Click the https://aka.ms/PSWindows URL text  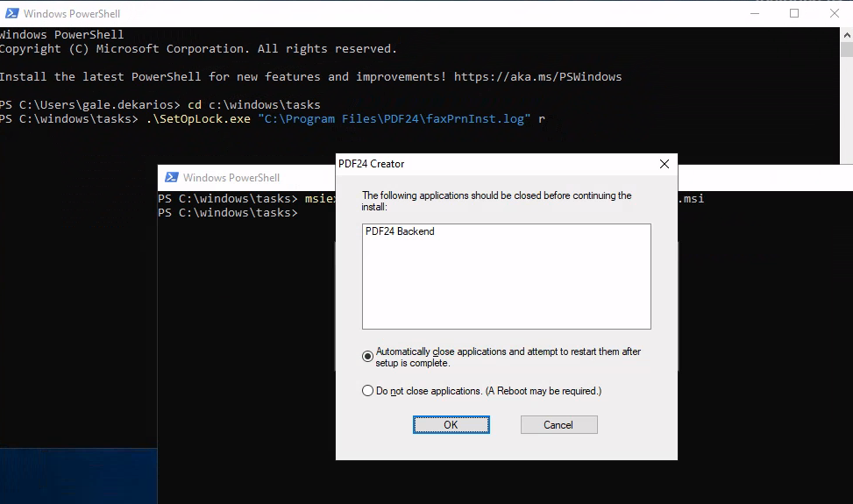coord(537,76)
